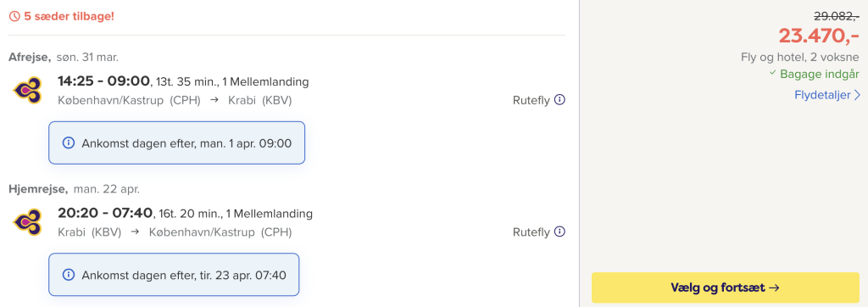
Task: Click green checkmark beside 'Bagage indgår'
Action: point(773,74)
